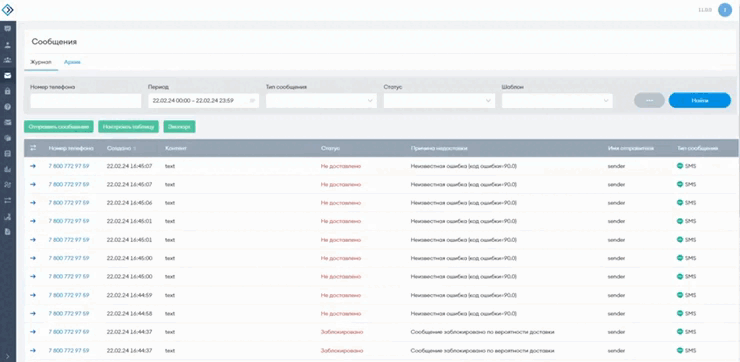Open phone number link in 16:44:59 row
This screenshot has height=362, width=740.
(68, 295)
